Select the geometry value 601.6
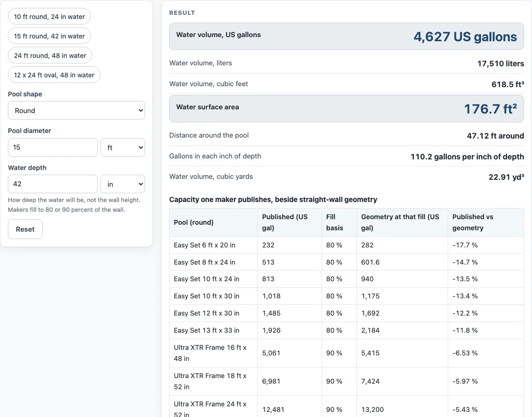Viewport: 532px width, 417px height. coord(370,262)
